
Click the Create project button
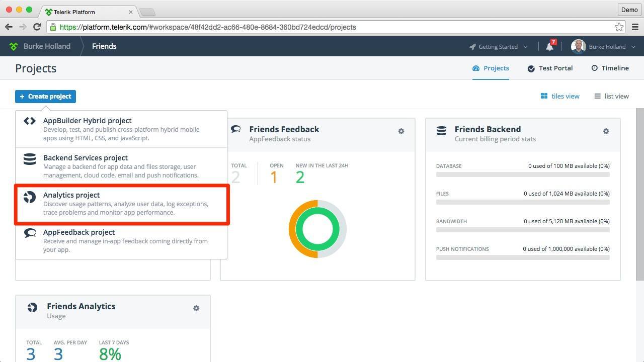[45, 97]
